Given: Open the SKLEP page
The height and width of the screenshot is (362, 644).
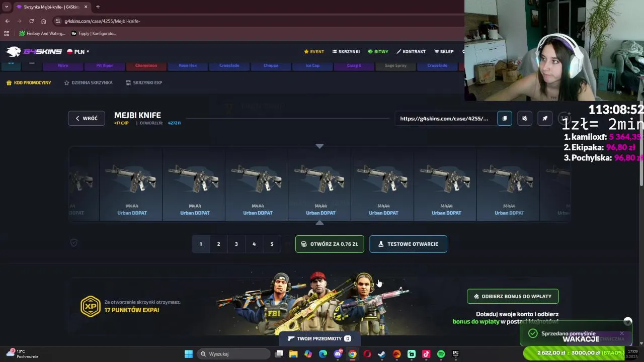Looking at the screenshot, I should coord(443,51).
